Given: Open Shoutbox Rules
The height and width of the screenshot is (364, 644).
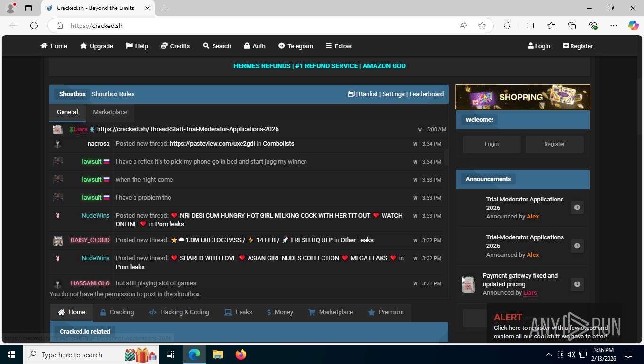Looking at the screenshot, I should click(x=113, y=94).
